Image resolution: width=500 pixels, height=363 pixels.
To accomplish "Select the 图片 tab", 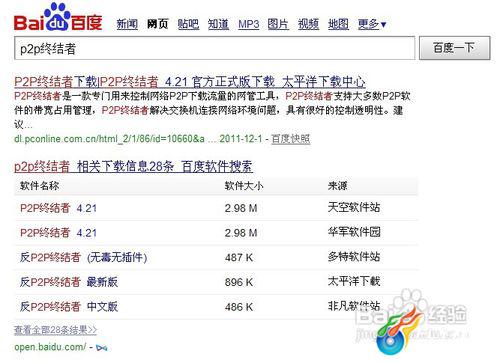I will 278,24.
